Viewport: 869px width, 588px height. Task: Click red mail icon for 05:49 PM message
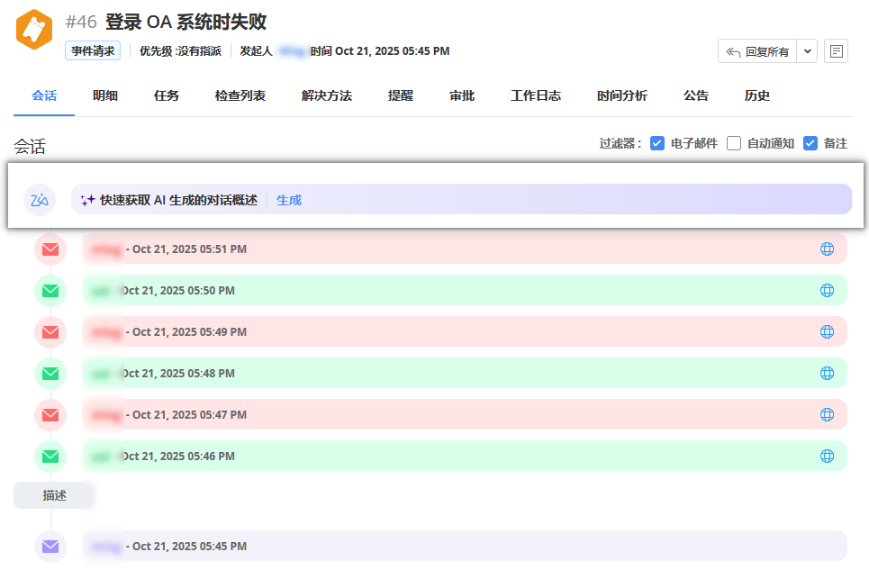click(x=50, y=332)
